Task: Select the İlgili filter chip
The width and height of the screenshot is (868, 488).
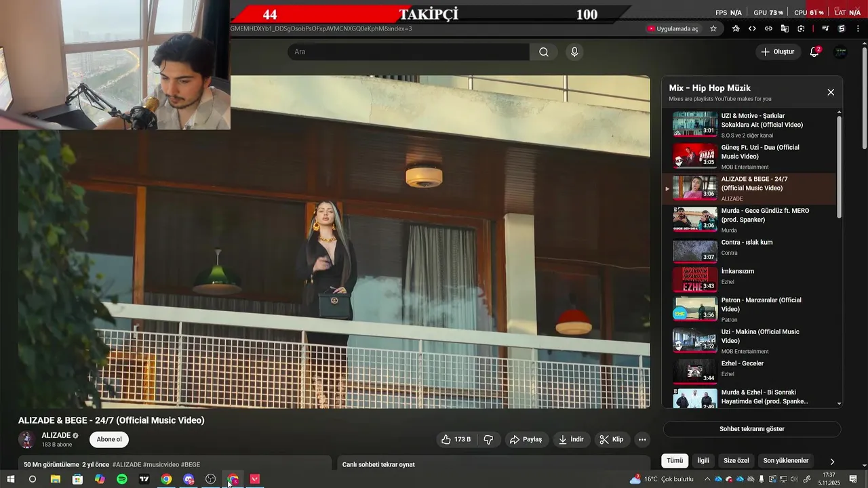Action: (703, 461)
